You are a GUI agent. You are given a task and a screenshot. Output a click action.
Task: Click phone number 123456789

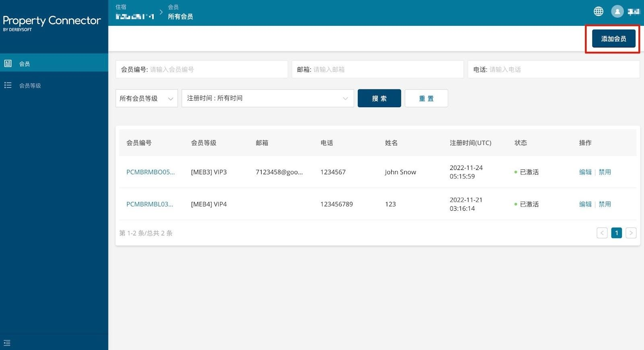tap(336, 204)
